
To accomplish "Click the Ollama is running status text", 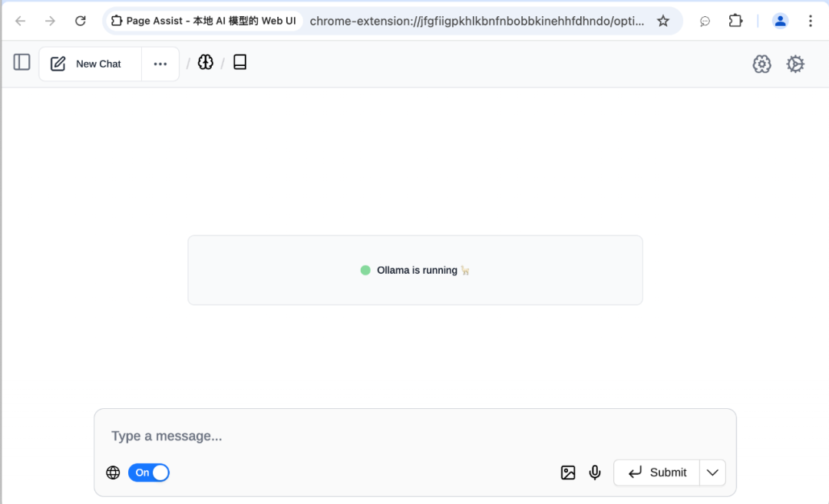I will click(417, 271).
